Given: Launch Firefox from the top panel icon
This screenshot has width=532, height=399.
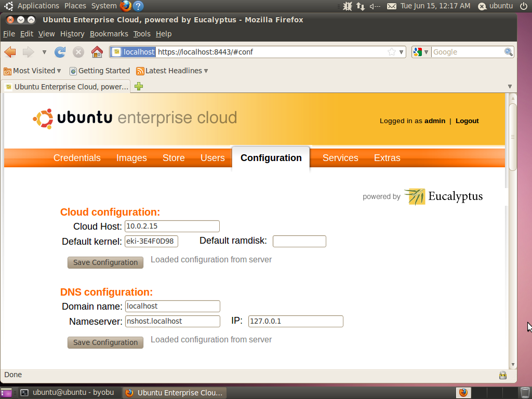Looking at the screenshot, I should 126,6.
